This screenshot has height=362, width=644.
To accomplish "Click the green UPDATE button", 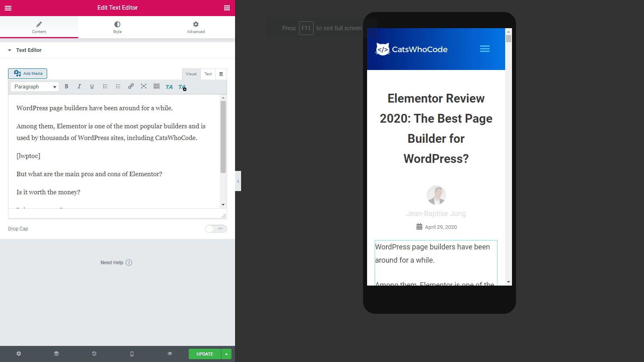I will 205,354.
